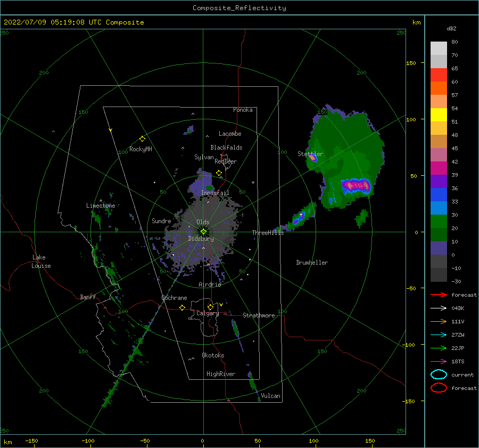This screenshot has width=479, height=448.
Task: Click the Vulcan label
Action: point(271,396)
